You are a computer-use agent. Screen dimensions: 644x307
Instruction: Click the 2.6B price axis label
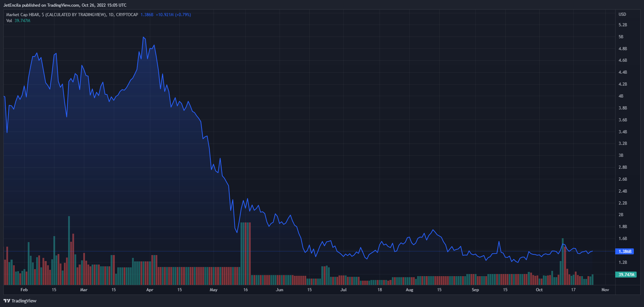(623, 179)
